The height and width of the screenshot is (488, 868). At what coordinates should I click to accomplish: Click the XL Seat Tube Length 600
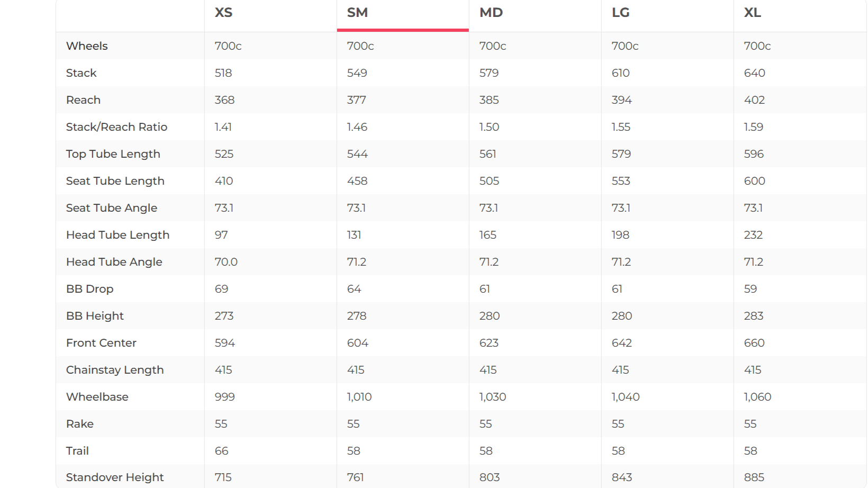pos(754,181)
